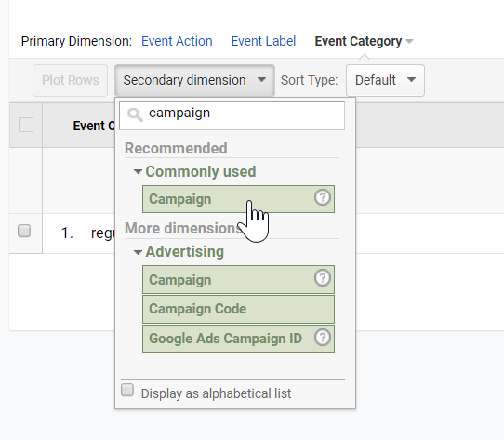Open the Event Category dropdown arrow
This screenshot has width=504, height=440.
point(409,41)
